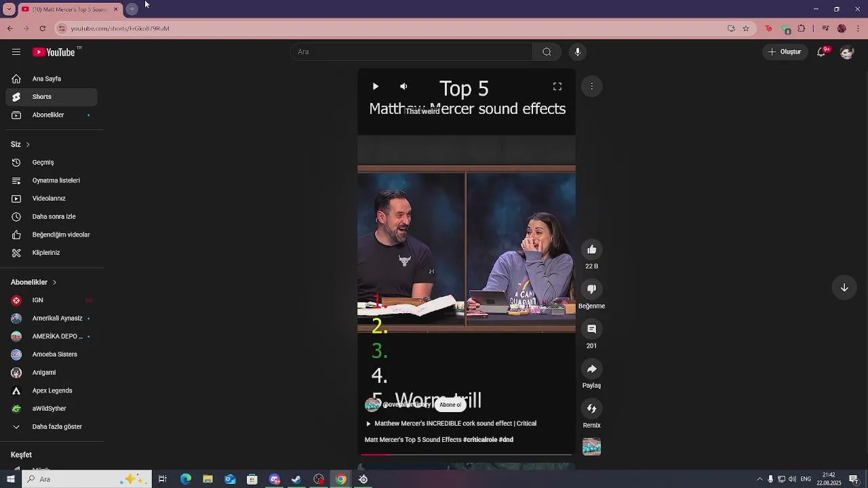Screen dimensions: 868x488
Task: Open the Chrome three-dot menu
Action: 859,28
